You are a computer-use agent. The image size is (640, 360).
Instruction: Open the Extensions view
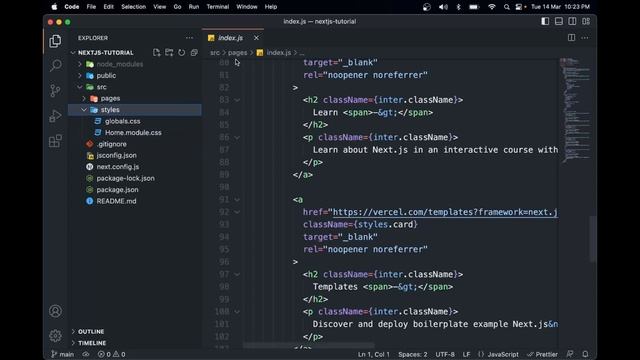pos(55,141)
